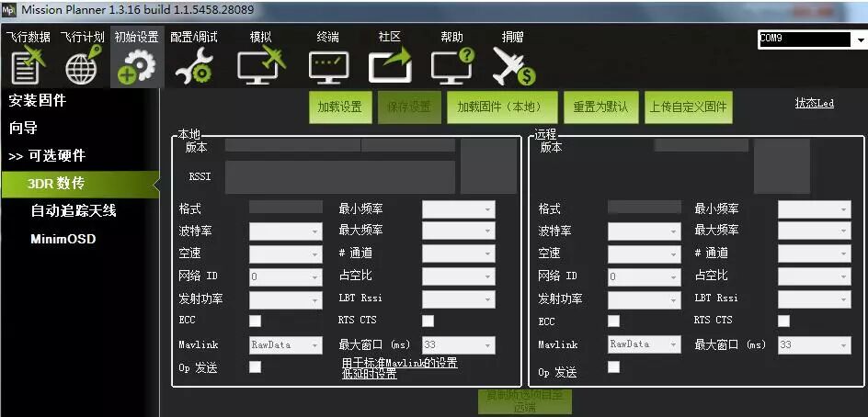Open the local 最大窗口 (ms) dropdown

coord(458,345)
